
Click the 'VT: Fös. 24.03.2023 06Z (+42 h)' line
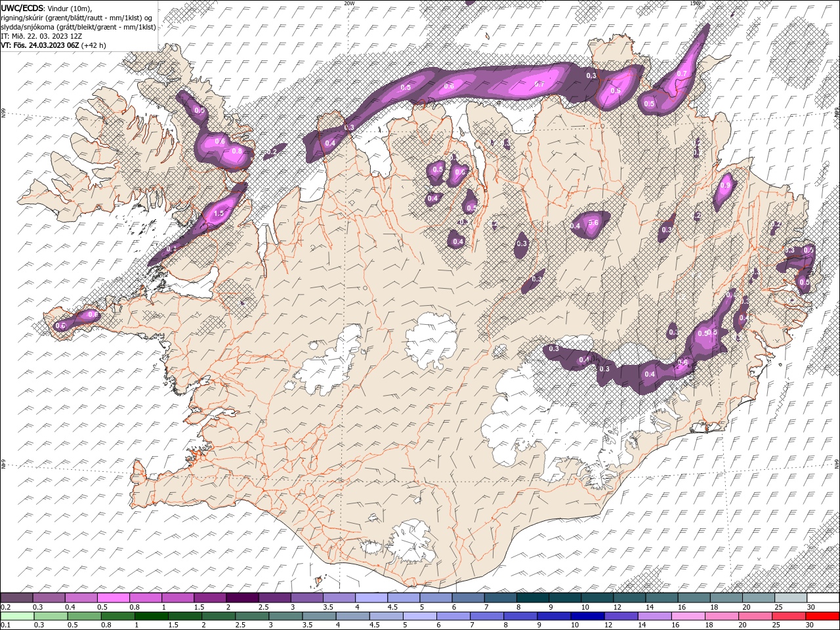click(x=53, y=45)
